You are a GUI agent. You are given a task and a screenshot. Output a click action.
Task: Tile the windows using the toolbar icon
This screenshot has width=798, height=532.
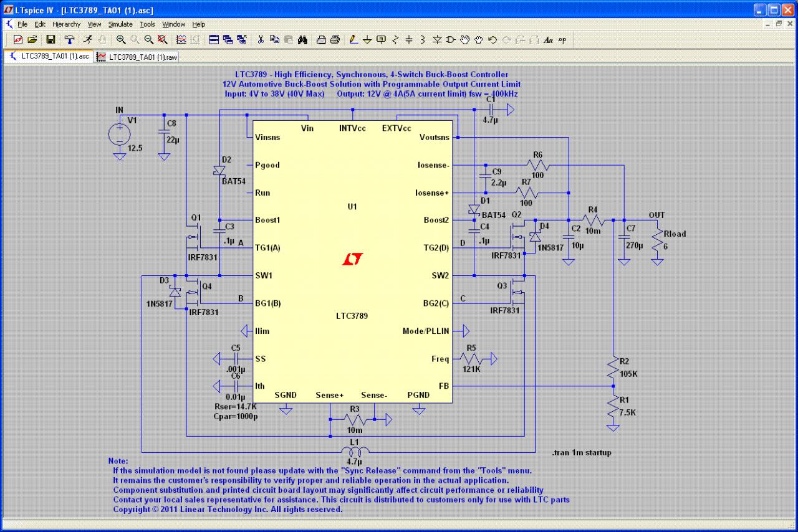(214, 40)
